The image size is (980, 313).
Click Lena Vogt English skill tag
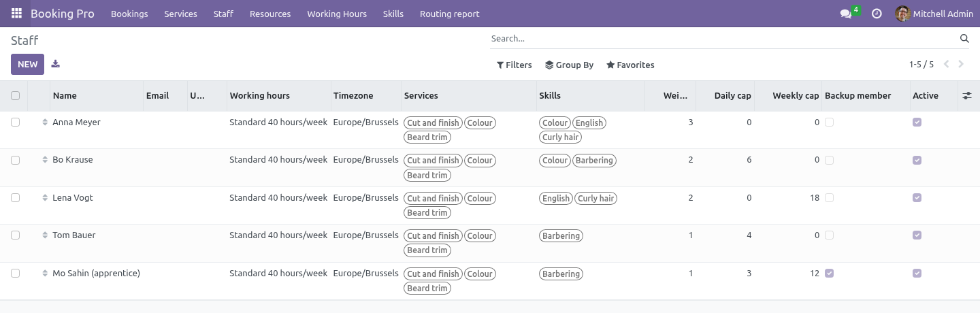coord(556,199)
